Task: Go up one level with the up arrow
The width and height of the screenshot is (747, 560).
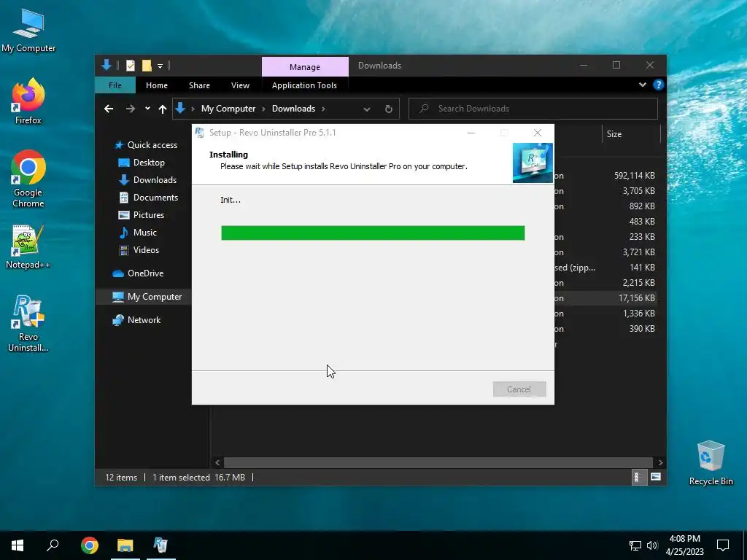Action: pos(163,109)
